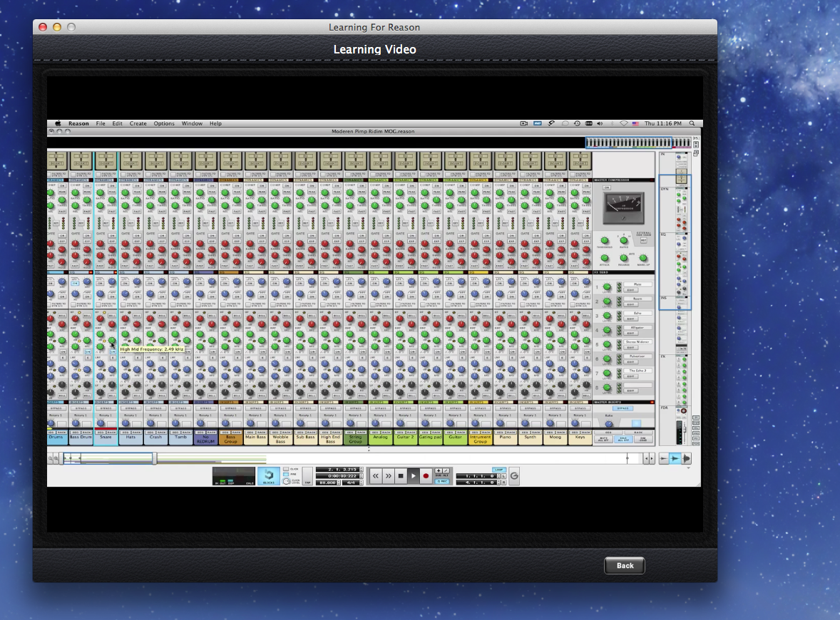This screenshot has width=840, height=620.
Task: Click the Solo All Off button
Action: [x=623, y=439]
